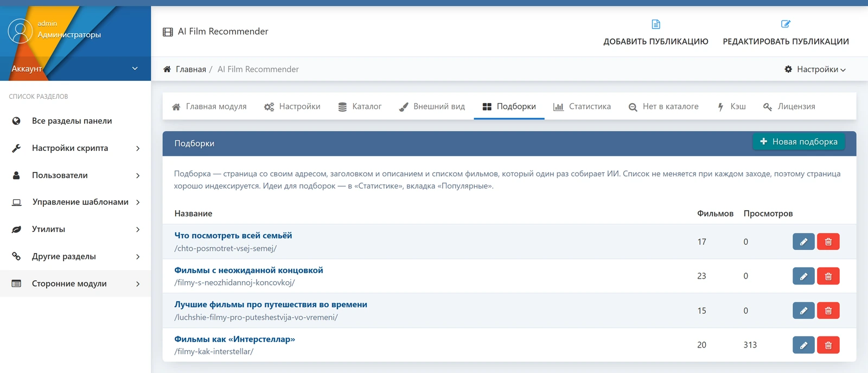The width and height of the screenshot is (868, 373).
Task: Switch to the Каталог tab
Action: (x=360, y=106)
